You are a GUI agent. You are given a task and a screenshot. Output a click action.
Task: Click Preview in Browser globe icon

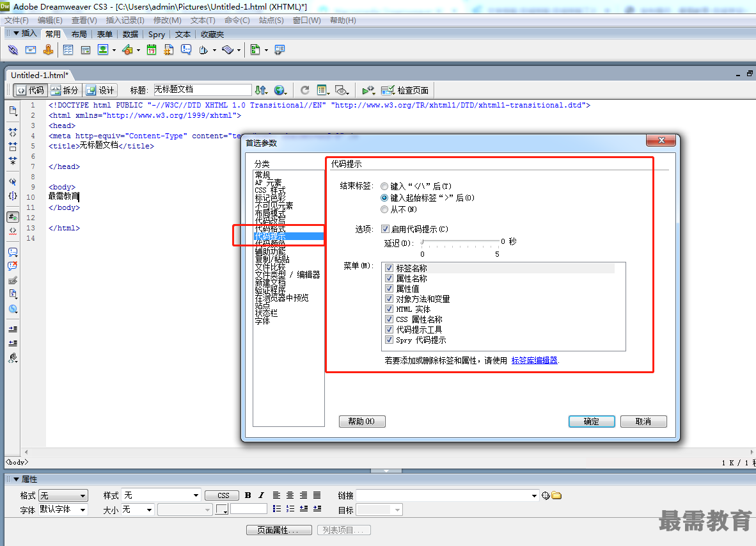[x=280, y=90]
